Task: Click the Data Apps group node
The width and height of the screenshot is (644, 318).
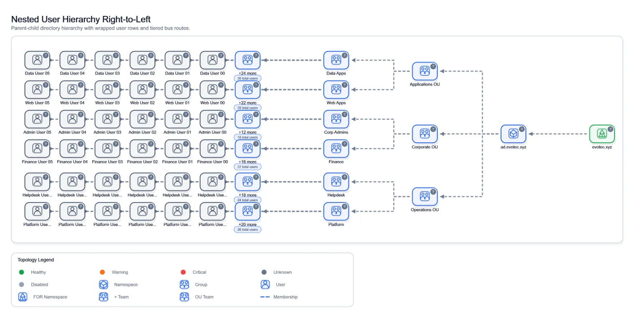Action: [336, 60]
